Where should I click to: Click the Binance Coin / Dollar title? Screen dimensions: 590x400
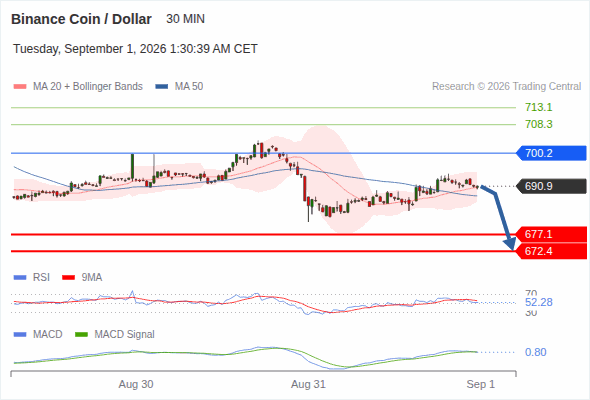pos(81,19)
